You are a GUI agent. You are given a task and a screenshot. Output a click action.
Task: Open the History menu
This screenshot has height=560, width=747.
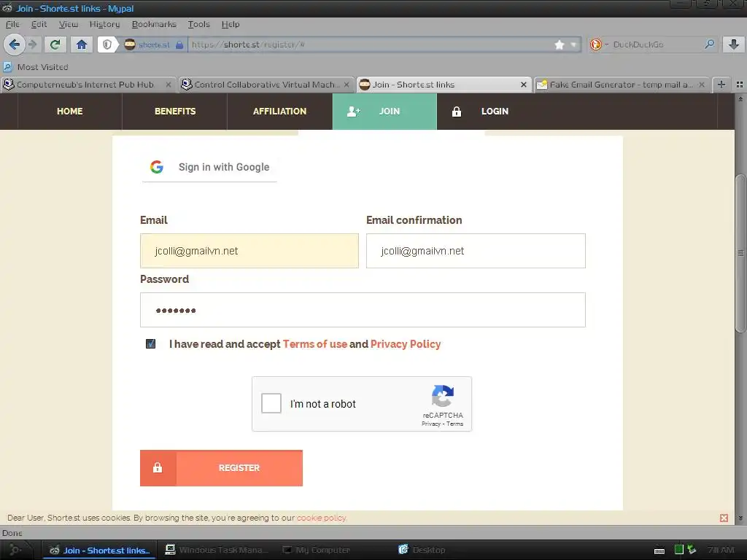click(105, 24)
